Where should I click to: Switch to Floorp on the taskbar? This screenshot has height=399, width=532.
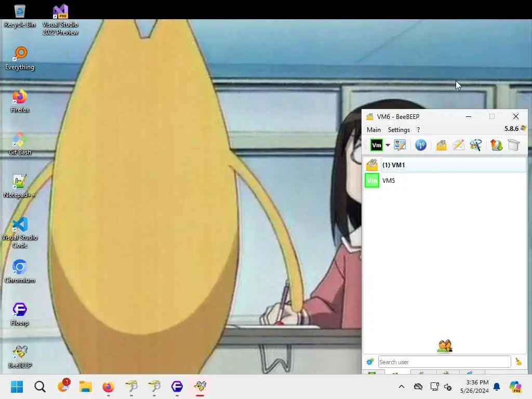pyautogui.click(x=177, y=387)
